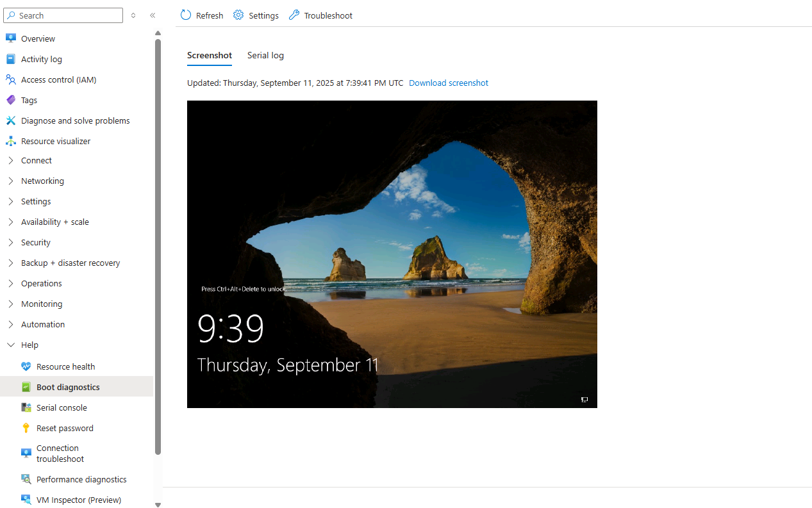This screenshot has height=508, width=812.
Task: Select Boot diagnostics in sidebar
Action: pyautogui.click(x=77, y=387)
